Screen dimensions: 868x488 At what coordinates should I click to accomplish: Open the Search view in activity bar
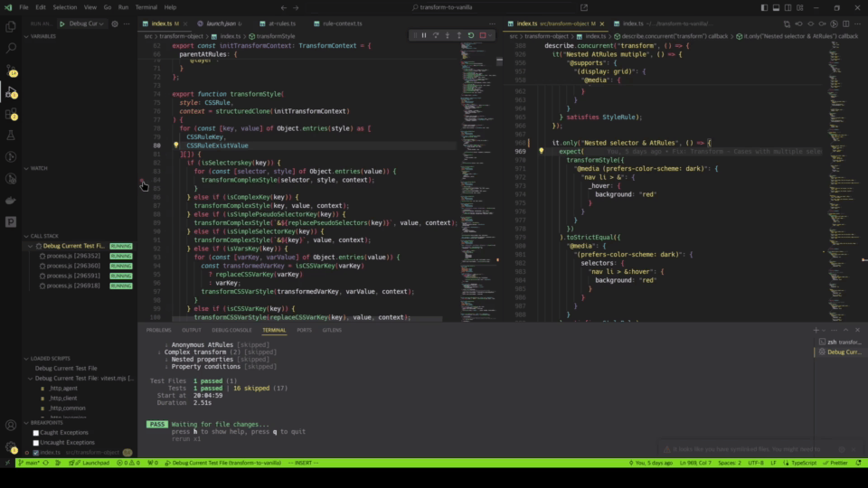11,48
